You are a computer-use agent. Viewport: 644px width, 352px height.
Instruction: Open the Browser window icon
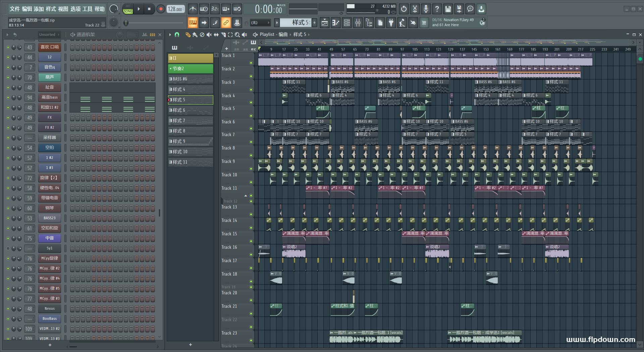[x=369, y=23]
